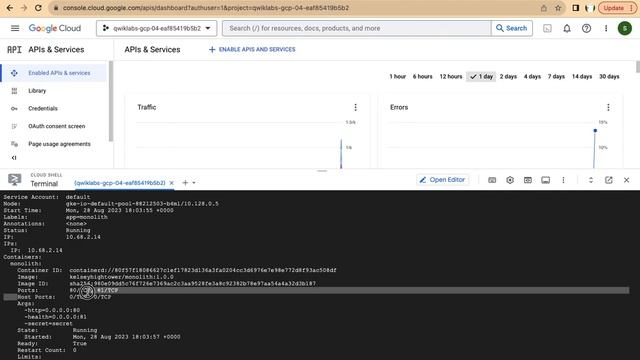Close the qwiklabs terminal tab
The image size is (640, 360).
[171, 183]
